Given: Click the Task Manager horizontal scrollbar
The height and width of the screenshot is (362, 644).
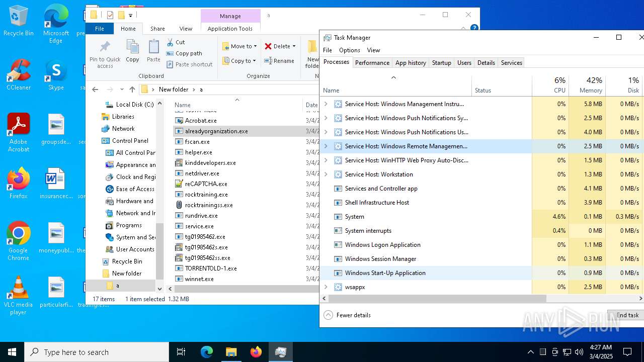Looking at the screenshot, I should [437, 298].
